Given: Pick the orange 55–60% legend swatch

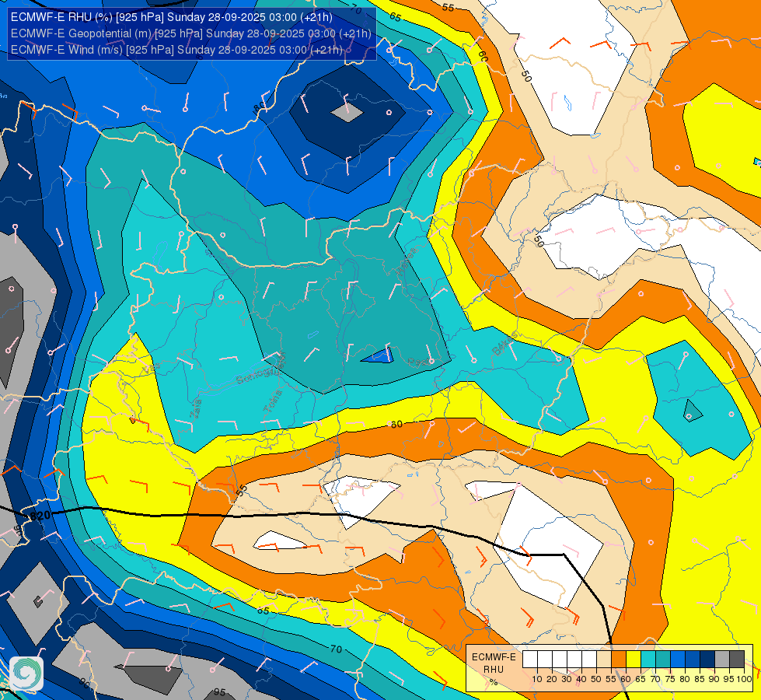Looking at the screenshot, I should click(618, 660).
